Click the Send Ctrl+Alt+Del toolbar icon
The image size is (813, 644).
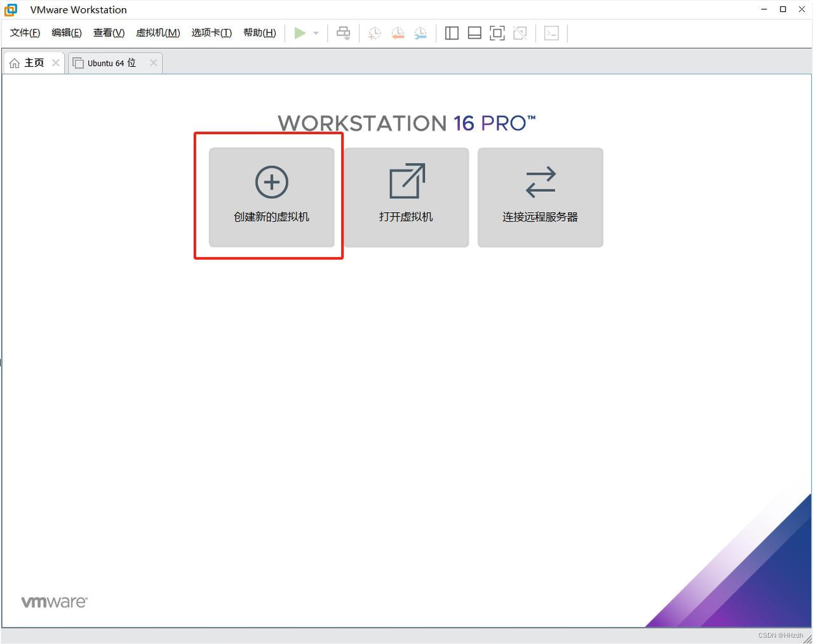pyautogui.click(x=343, y=33)
